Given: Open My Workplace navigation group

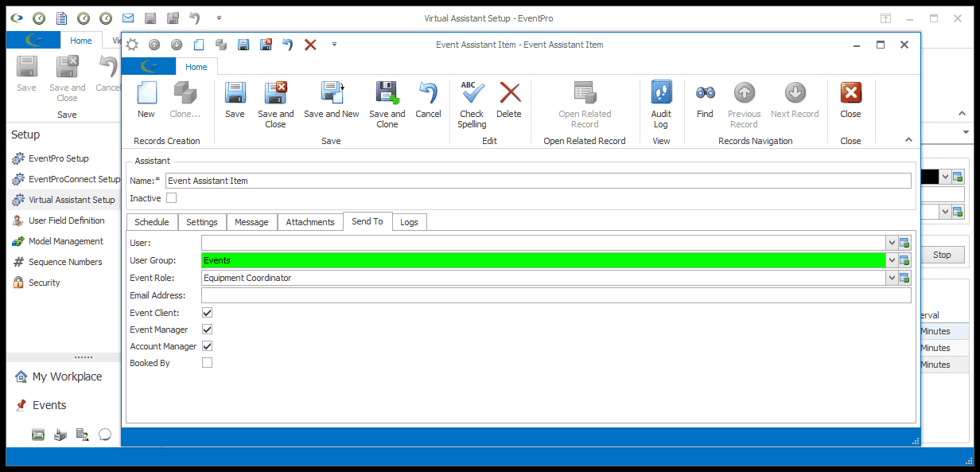Looking at the screenshot, I should (x=58, y=376).
